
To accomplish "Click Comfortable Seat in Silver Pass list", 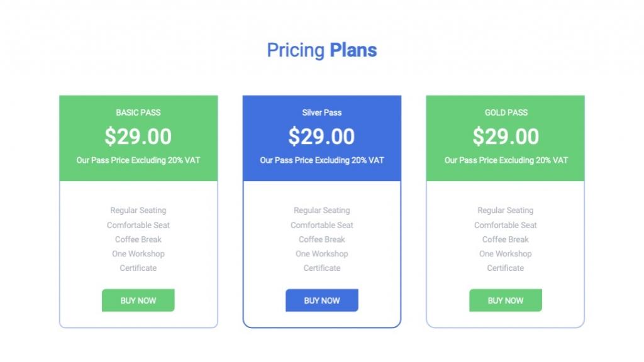I will (x=322, y=225).
